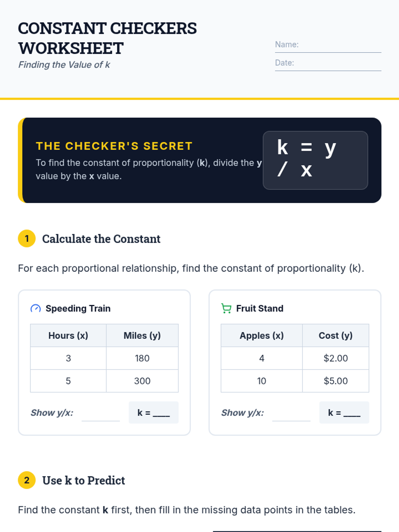This screenshot has width=399, height=532.
Task: Click the Calculate the Constant heading
Action: coord(101,239)
